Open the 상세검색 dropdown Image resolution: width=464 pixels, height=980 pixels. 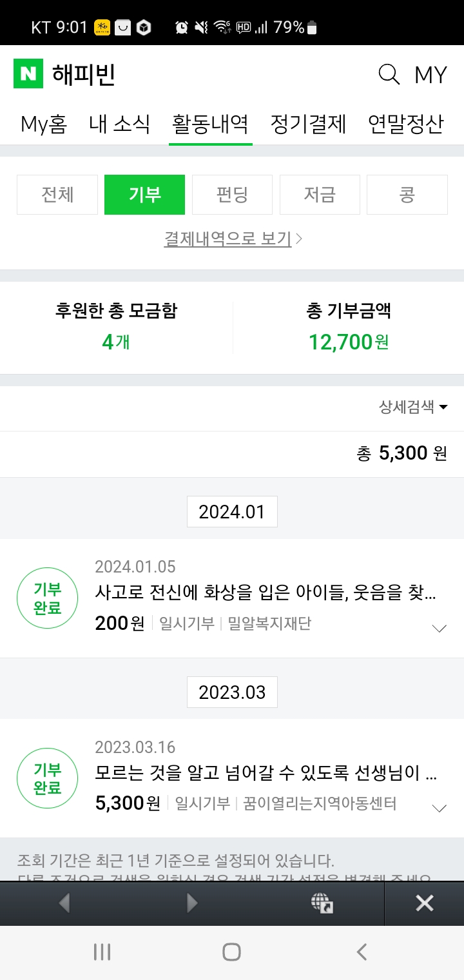(413, 407)
